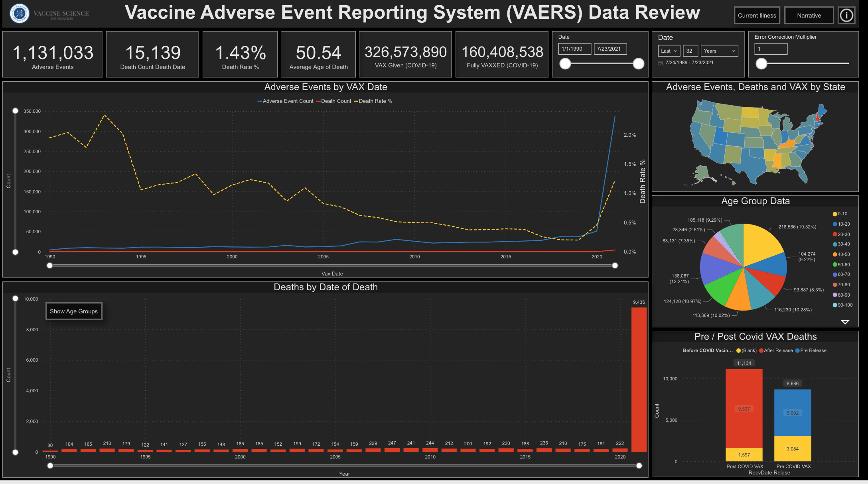Click the Pre / Post Covid VAX Deaths title
Viewport: 868px width, 484px height.
(755, 336)
